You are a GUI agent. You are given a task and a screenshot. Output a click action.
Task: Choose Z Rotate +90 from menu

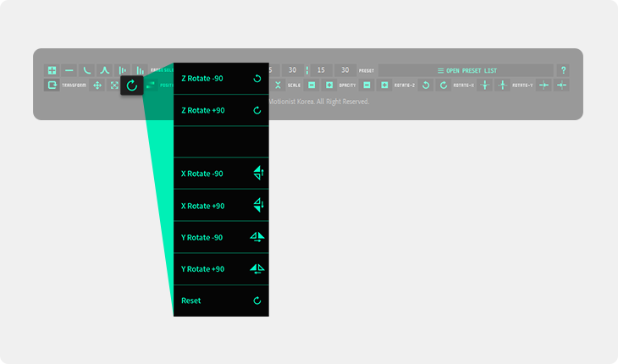point(221,110)
